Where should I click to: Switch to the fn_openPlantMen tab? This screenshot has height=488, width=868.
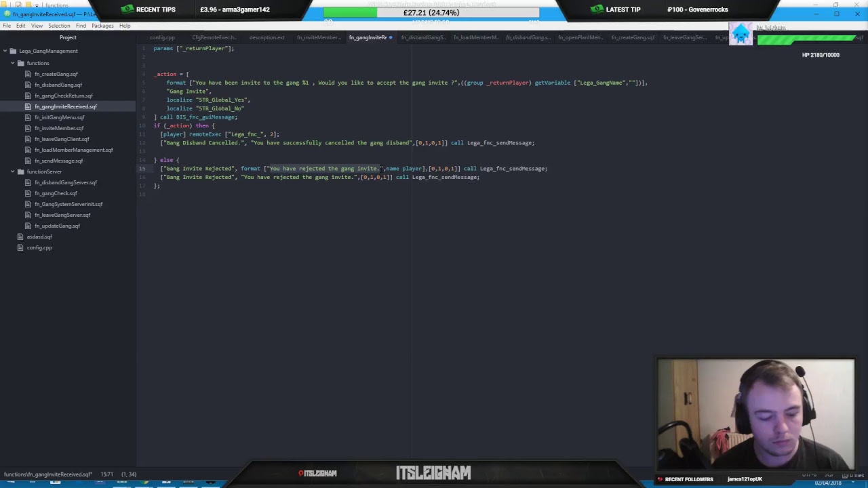click(x=580, y=38)
